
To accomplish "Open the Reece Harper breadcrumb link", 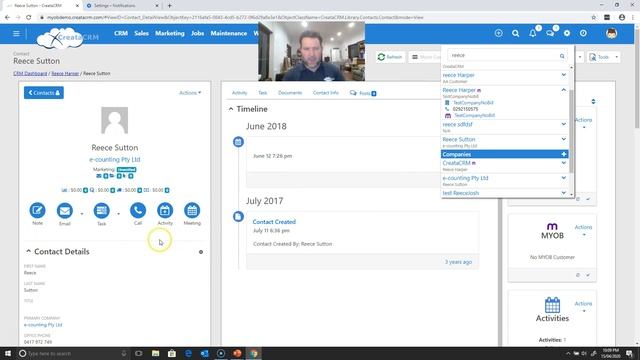I will pyautogui.click(x=65, y=73).
